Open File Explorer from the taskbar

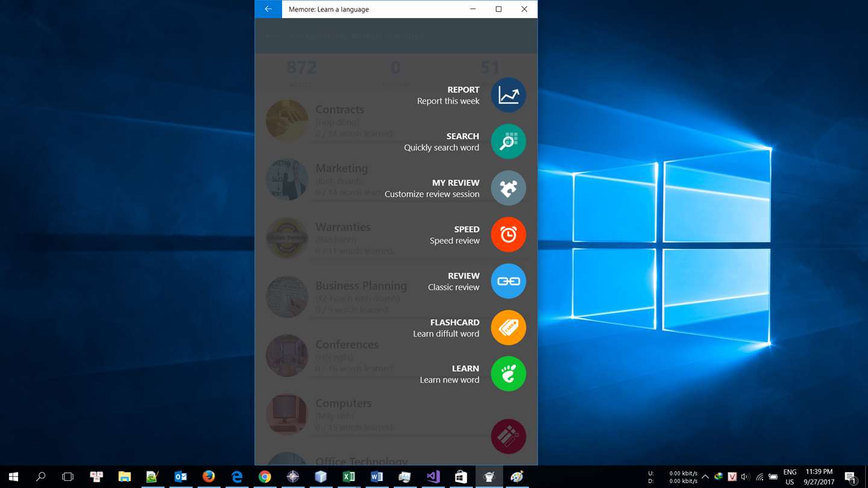[124, 477]
